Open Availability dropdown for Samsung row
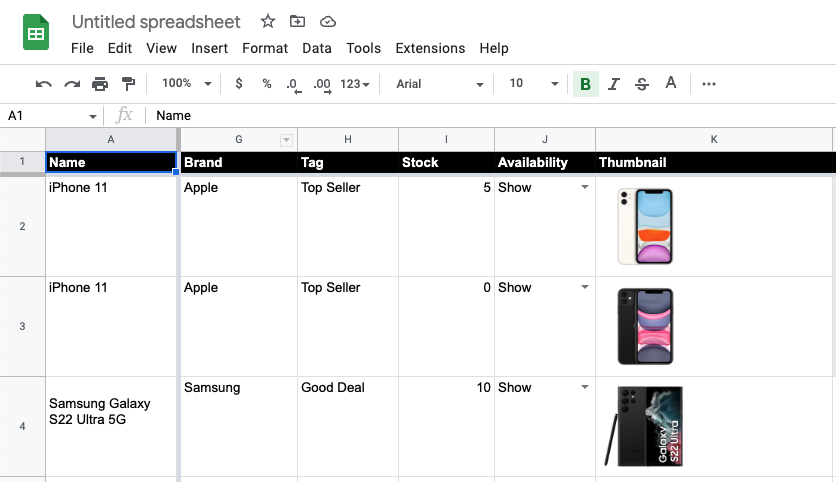This screenshot has height=482, width=836. [585, 387]
